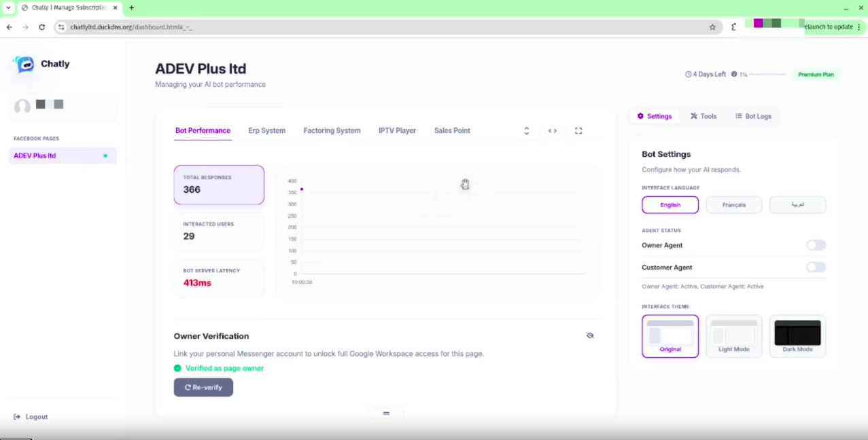This screenshot has height=440, width=868.
Task: Open the browser three-dot menu
Action: (x=859, y=27)
